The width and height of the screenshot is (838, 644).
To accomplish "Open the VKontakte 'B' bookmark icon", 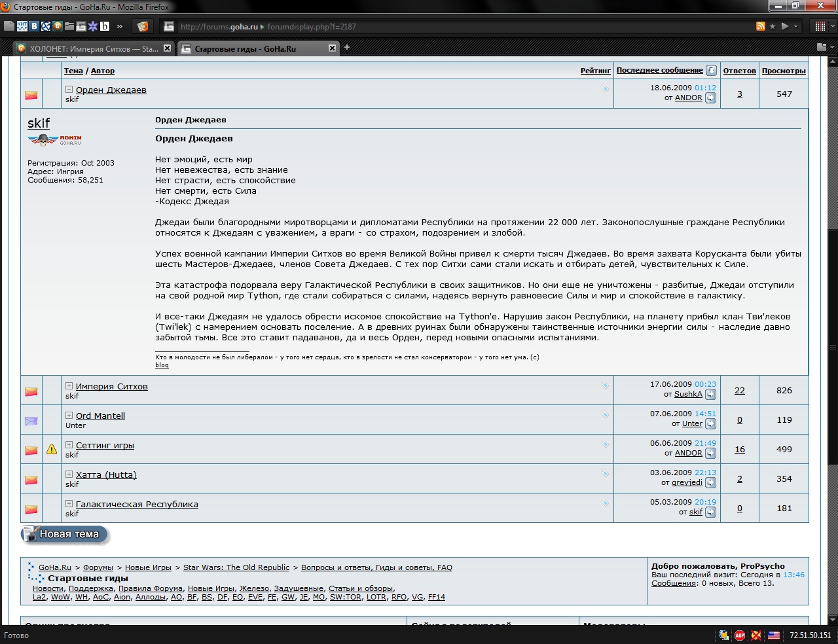I will [34, 26].
